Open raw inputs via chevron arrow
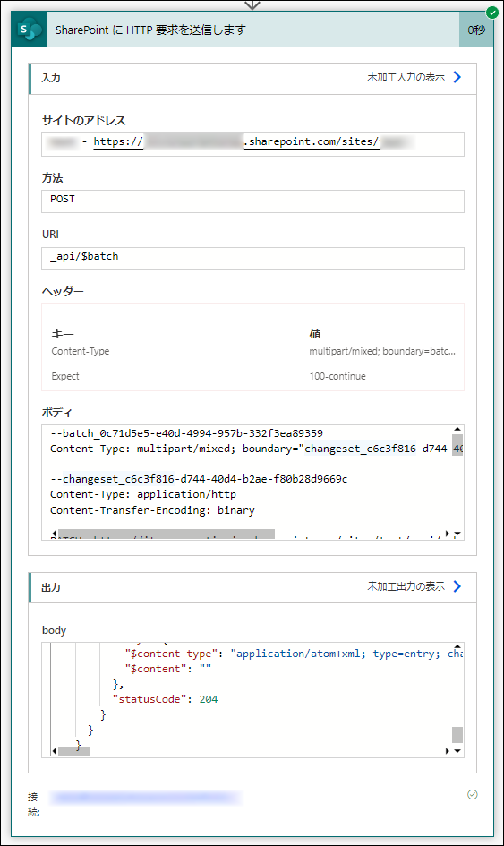504x846 pixels. (x=457, y=77)
